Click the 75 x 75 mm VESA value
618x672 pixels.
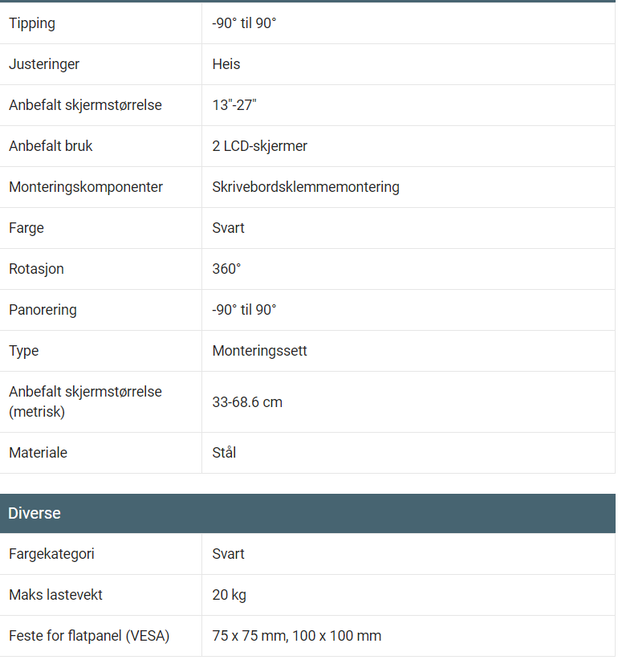pos(249,636)
